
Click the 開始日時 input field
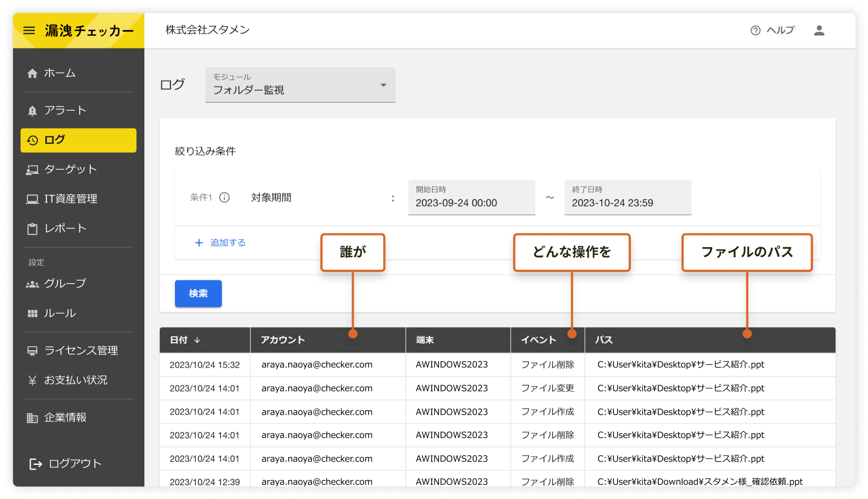click(472, 198)
